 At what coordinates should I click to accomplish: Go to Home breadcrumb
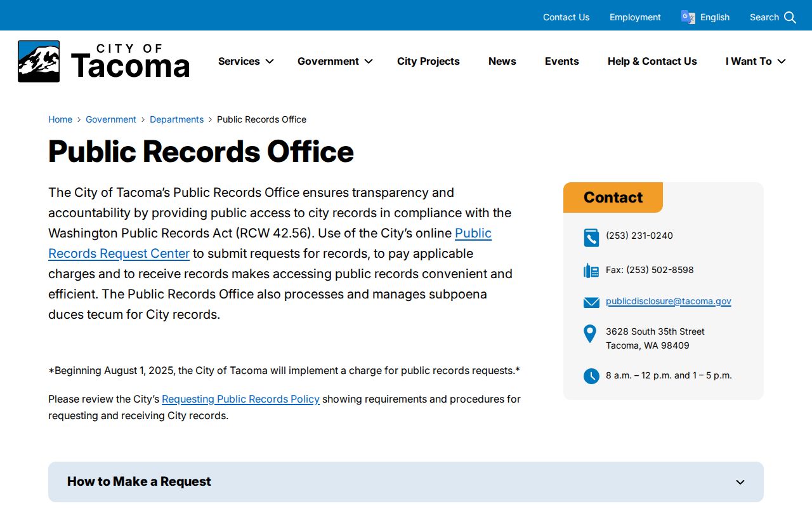[x=60, y=119]
